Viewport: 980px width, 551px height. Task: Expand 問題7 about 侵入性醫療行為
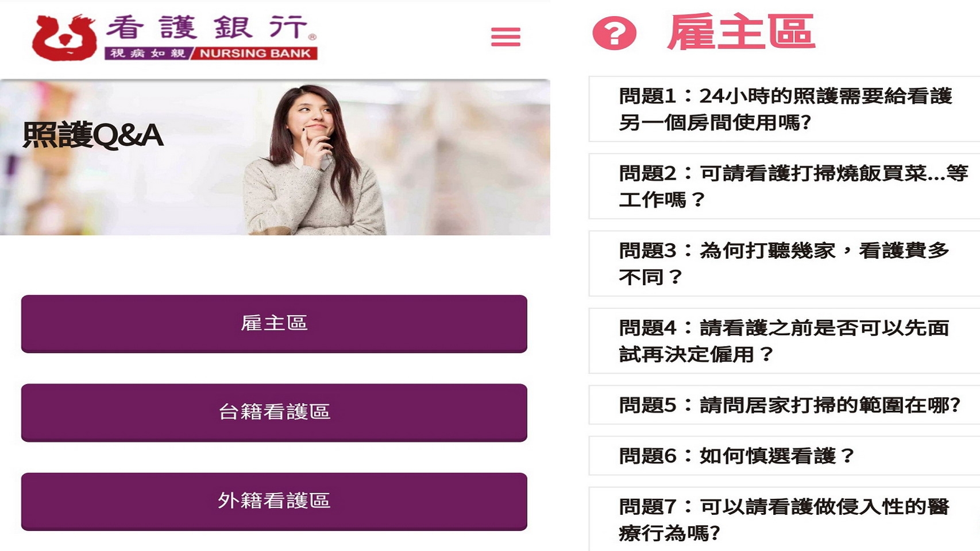[x=785, y=519]
